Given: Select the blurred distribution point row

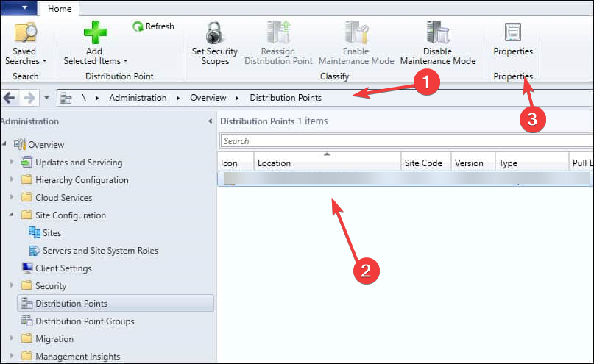Looking at the screenshot, I should tap(406, 179).
